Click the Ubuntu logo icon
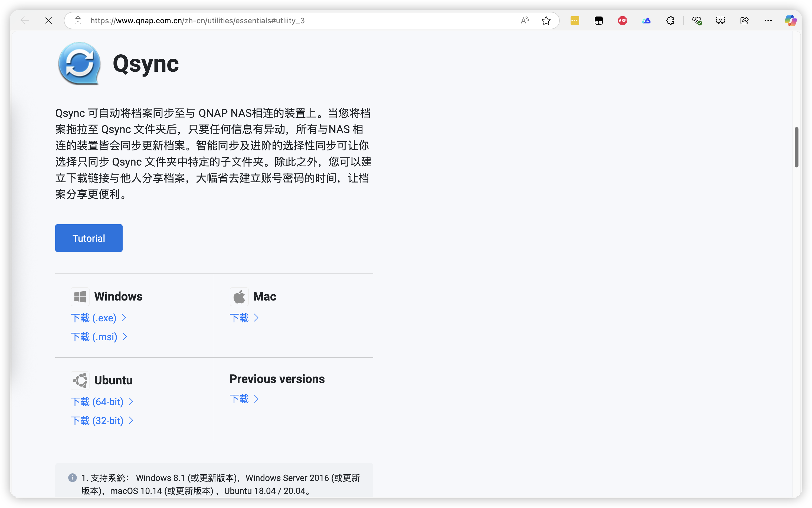 (80, 380)
